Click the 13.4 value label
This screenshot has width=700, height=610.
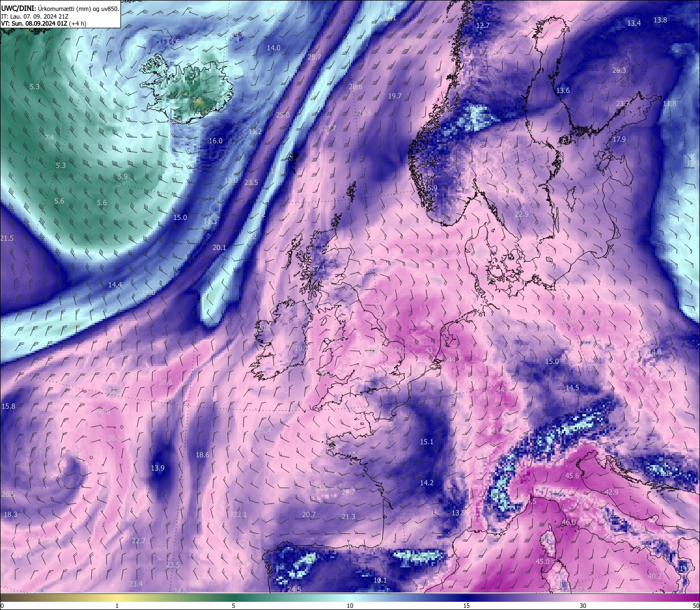pos(634,24)
